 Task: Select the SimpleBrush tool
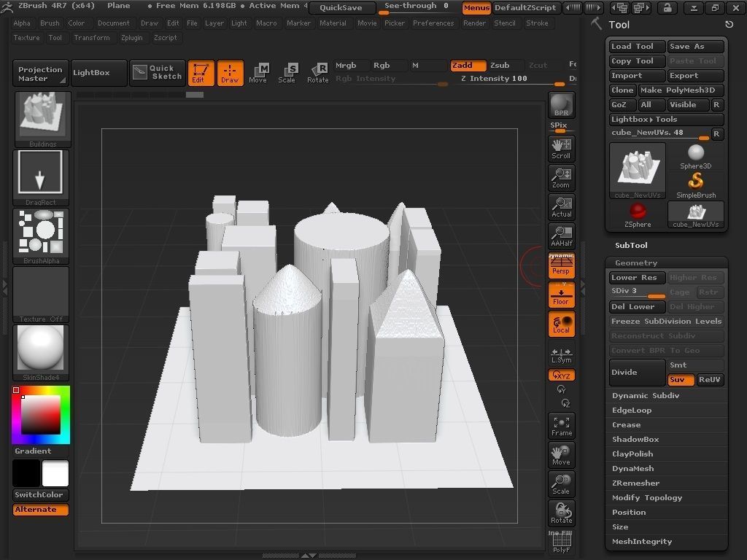[695, 186]
